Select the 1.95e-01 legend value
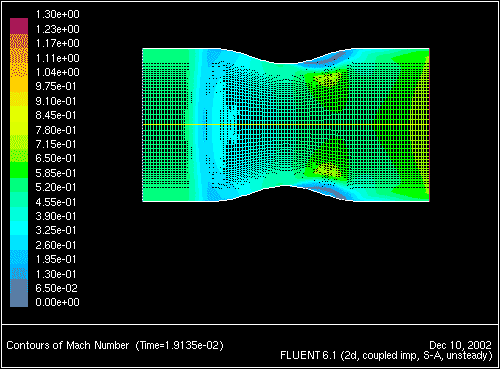500x369 pixels. point(56,259)
